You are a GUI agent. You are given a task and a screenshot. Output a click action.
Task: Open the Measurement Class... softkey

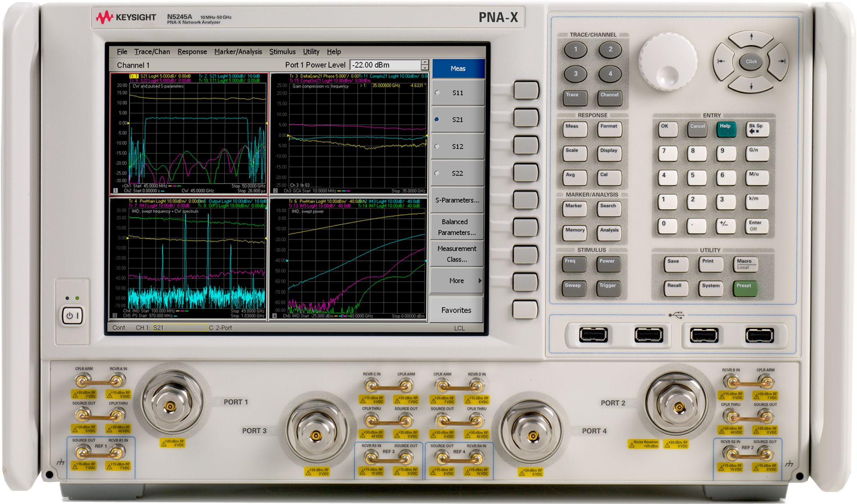pos(458,254)
